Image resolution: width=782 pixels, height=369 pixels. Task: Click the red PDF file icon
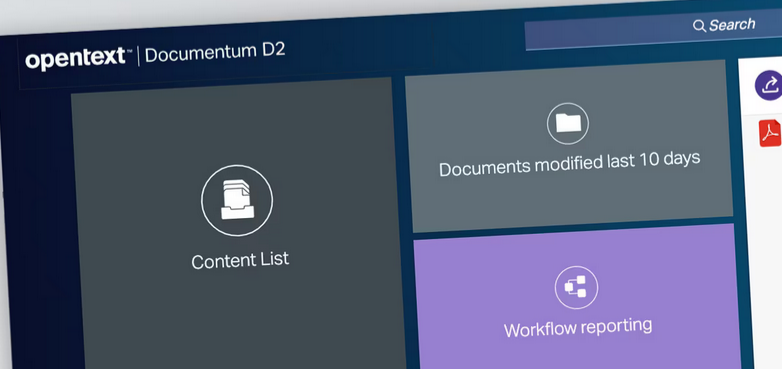[771, 133]
